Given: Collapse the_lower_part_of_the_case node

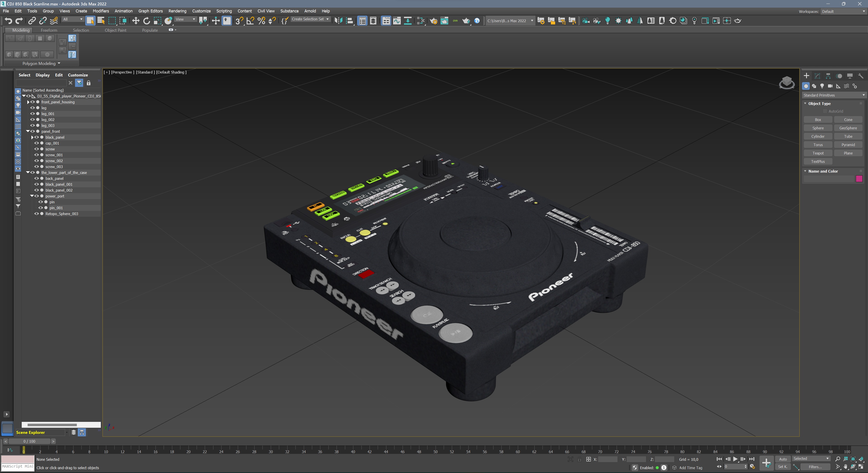Looking at the screenshot, I should tap(28, 173).
